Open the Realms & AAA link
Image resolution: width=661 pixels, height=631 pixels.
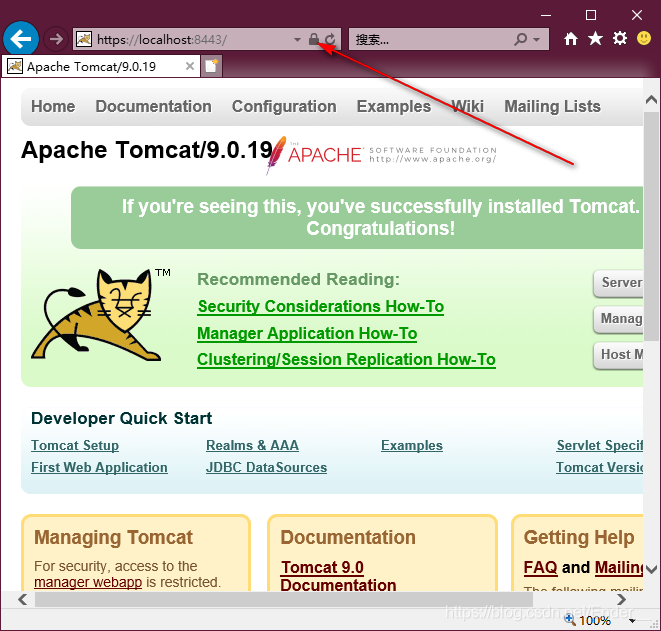253,446
